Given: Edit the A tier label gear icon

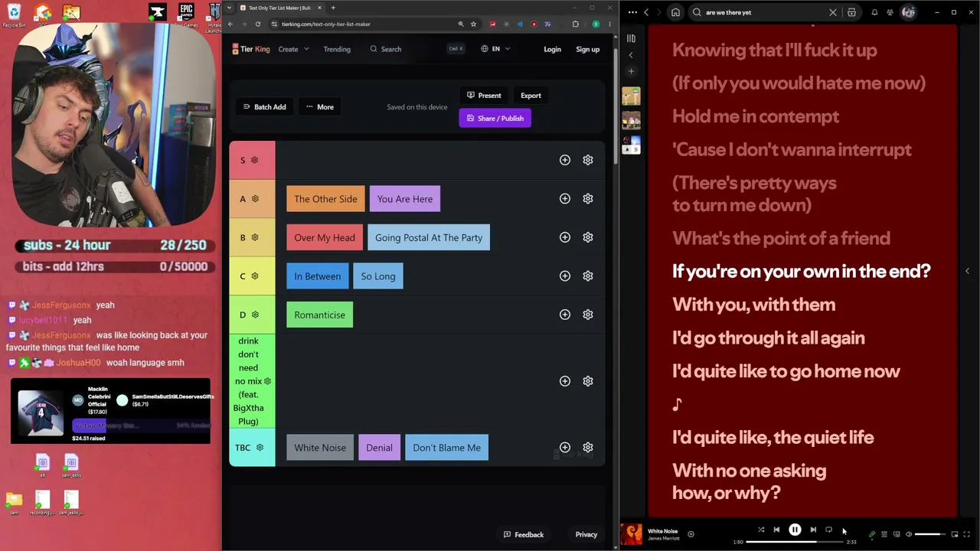Looking at the screenshot, I should (255, 199).
